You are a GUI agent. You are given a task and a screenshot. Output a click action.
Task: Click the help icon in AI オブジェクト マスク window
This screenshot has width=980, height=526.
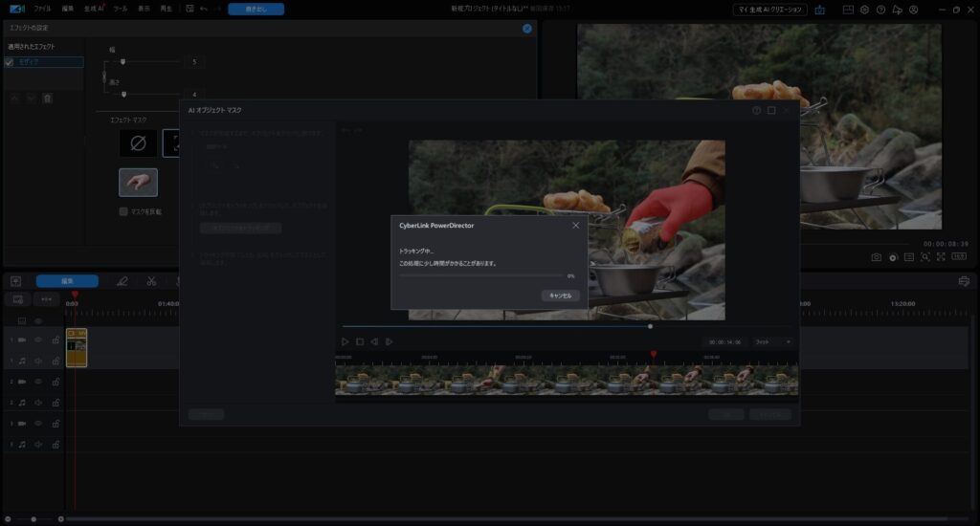coord(756,111)
